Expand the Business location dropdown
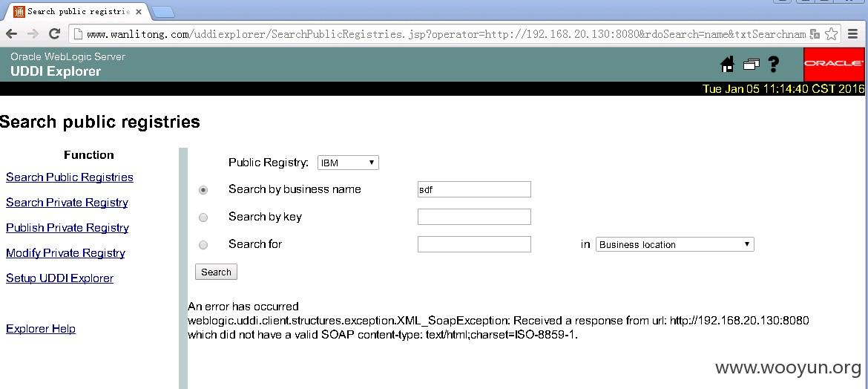 coord(675,244)
